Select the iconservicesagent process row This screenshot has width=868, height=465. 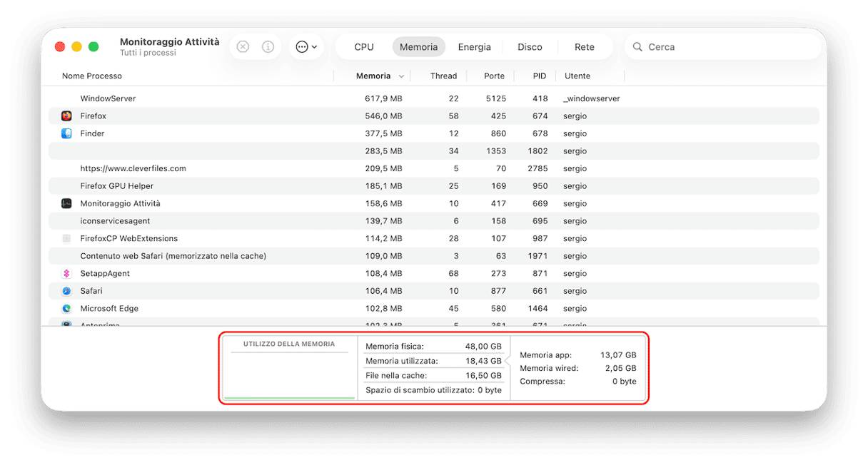[x=434, y=221]
